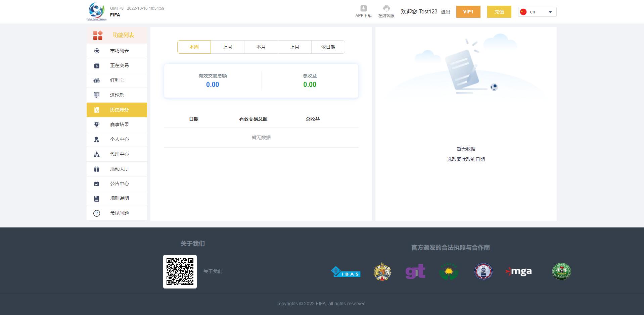644x315 pixels.
Task: Open 在线客服 online support icon
Action: (386, 8)
